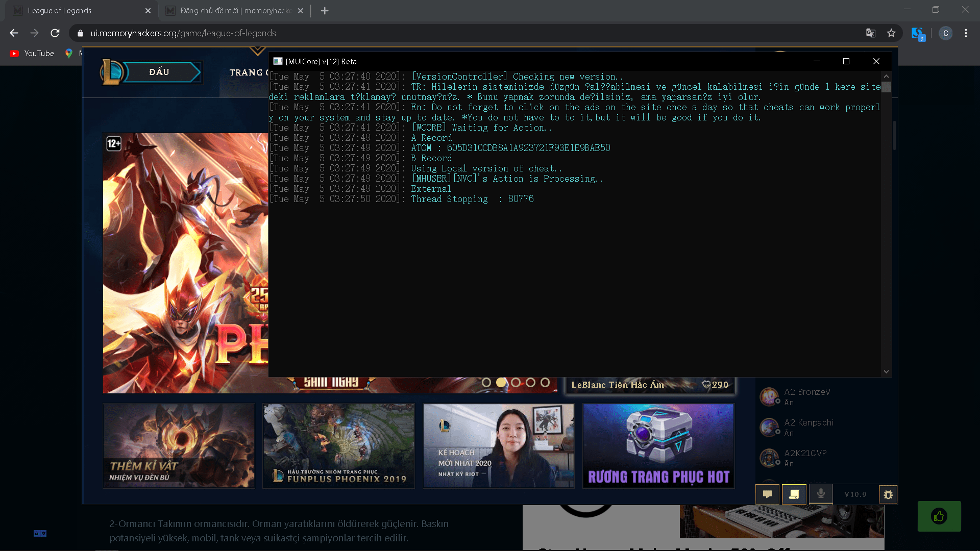
Task: Open the missions scroll icon
Action: tap(794, 494)
